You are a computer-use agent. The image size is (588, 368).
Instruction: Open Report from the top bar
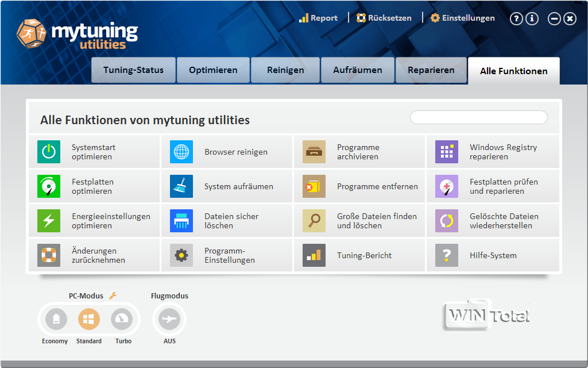[x=318, y=18]
